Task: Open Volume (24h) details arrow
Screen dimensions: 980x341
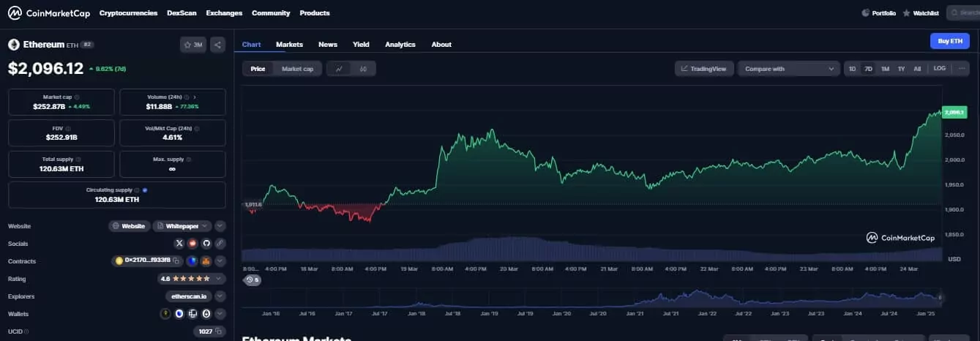Action: 195,97
